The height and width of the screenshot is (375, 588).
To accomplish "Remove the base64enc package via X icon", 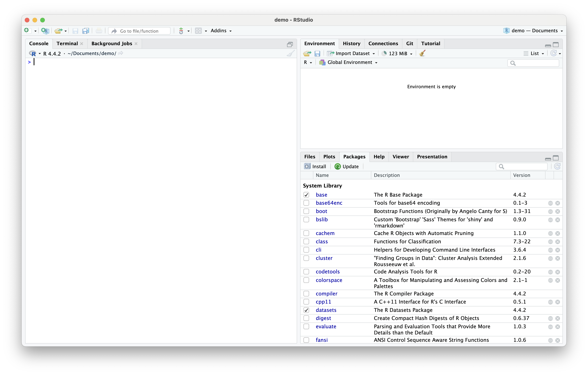I will click(x=557, y=203).
